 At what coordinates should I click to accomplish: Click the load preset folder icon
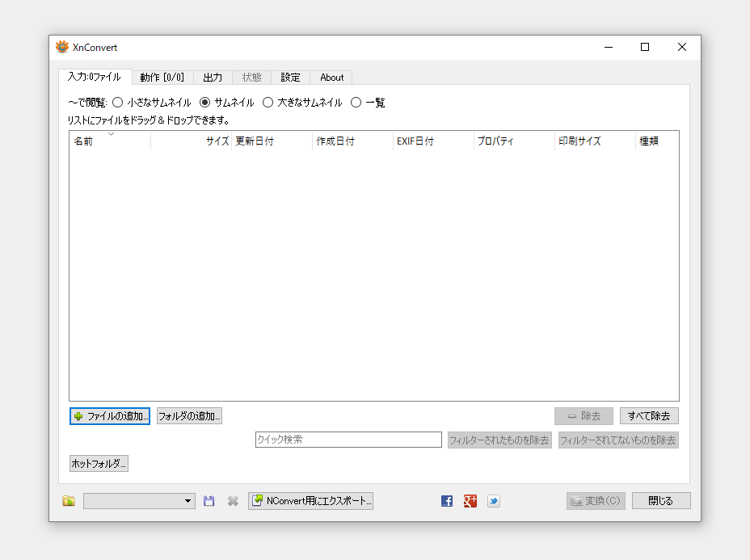pyautogui.click(x=69, y=501)
